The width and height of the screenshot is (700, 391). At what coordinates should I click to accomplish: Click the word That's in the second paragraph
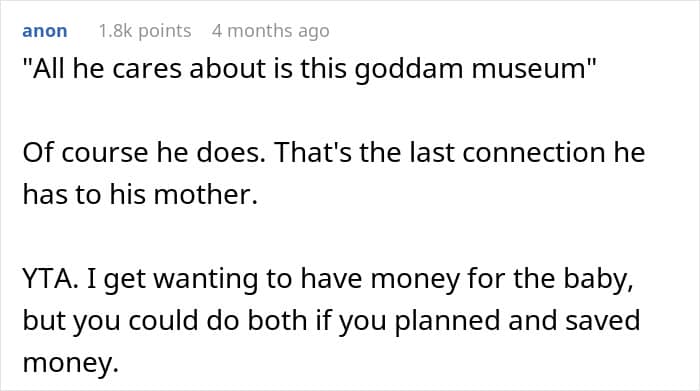313,153
